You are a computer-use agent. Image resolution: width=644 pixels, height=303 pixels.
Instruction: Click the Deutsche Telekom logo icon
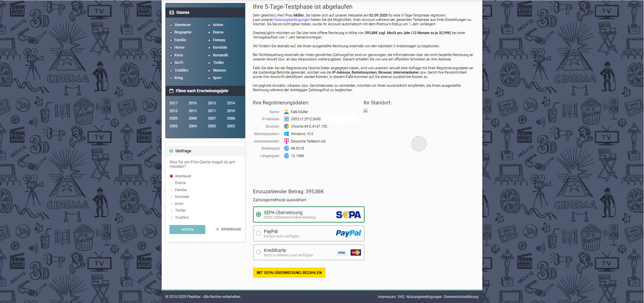(286, 141)
